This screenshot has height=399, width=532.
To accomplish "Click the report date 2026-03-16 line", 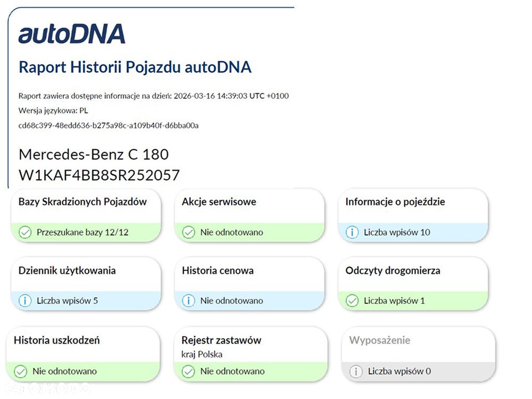I will pos(154,96).
